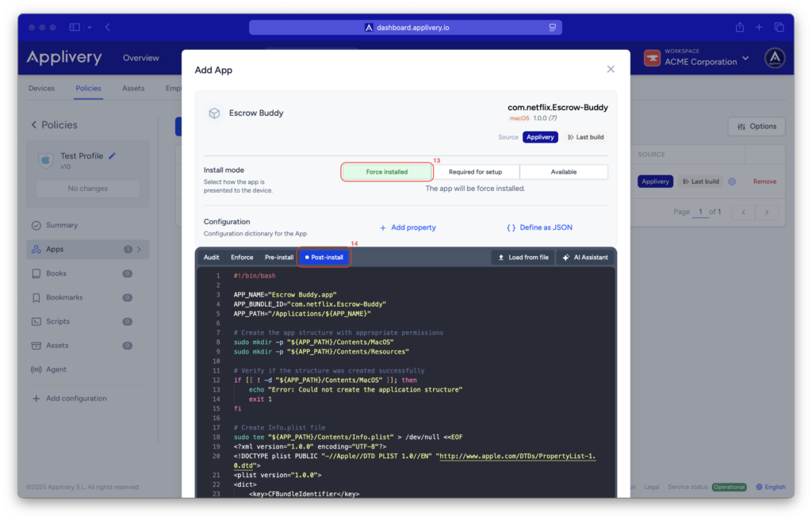Viewport: 812px width, 520px height.
Task: Edit Test Profile name pencil icon
Action: tap(112, 156)
